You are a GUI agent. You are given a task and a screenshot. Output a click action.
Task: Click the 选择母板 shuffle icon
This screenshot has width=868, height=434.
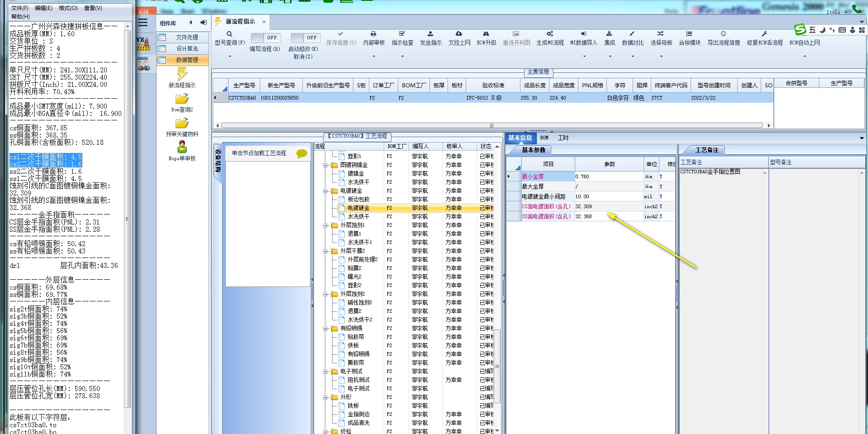(661, 34)
